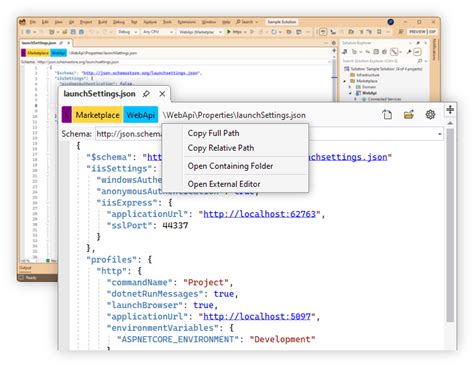Open the Schema dropdown arrow

pos(440,134)
